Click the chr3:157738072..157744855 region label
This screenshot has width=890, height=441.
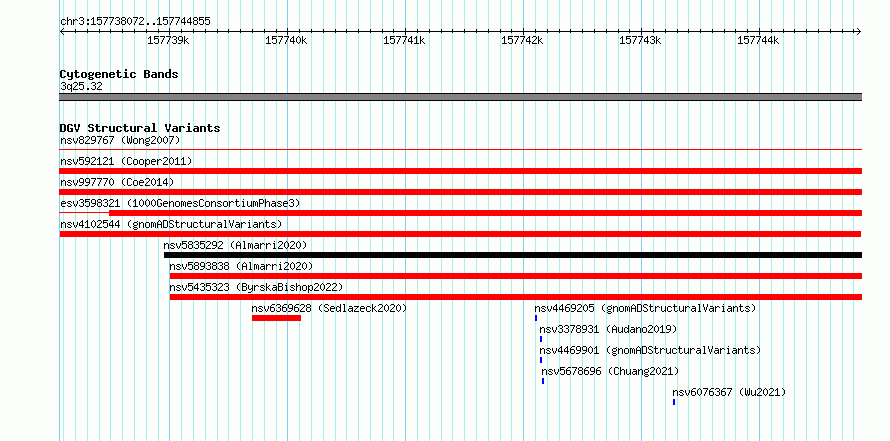(135, 22)
